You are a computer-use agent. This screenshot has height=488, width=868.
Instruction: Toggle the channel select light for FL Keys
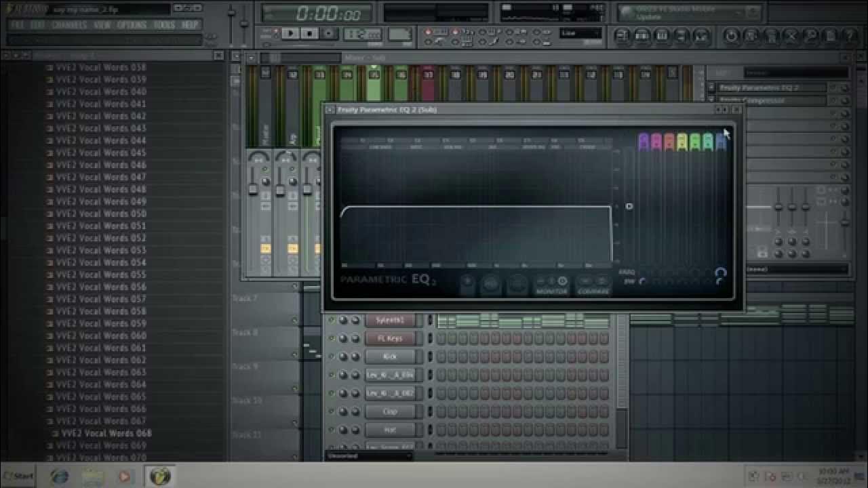click(x=430, y=338)
